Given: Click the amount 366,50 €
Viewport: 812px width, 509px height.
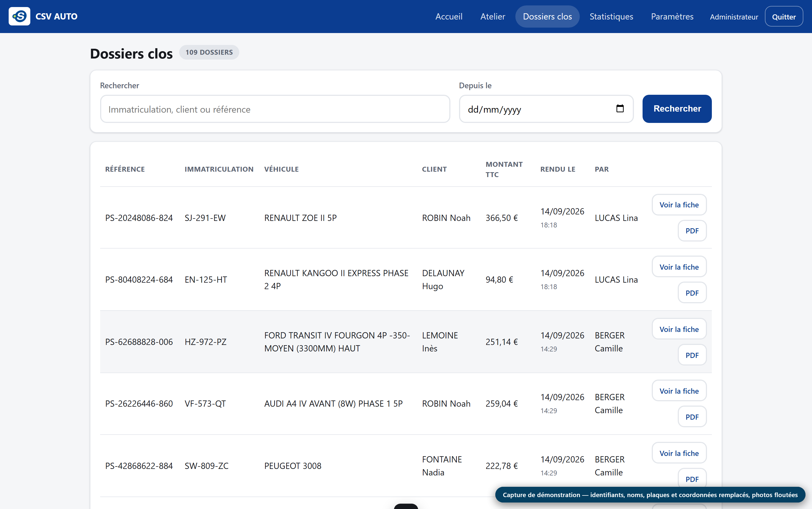Looking at the screenshot, I should click(501, 218).
